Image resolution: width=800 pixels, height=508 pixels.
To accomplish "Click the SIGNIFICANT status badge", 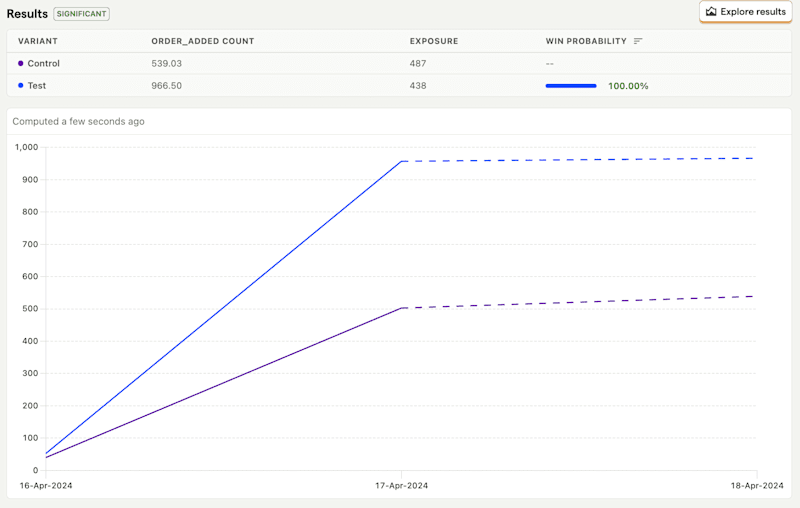I will [82, 14].
